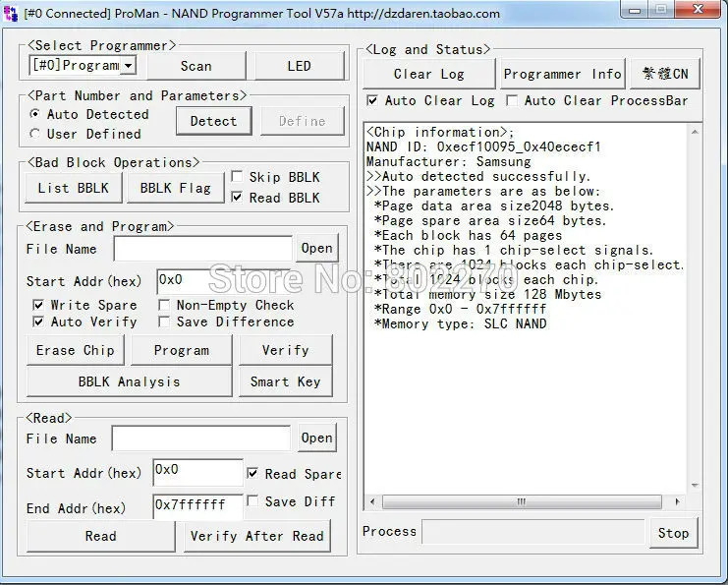Uncheck the Read BBLK checkbox
This screenshot has height=585, width=728.
click(236, 198)
